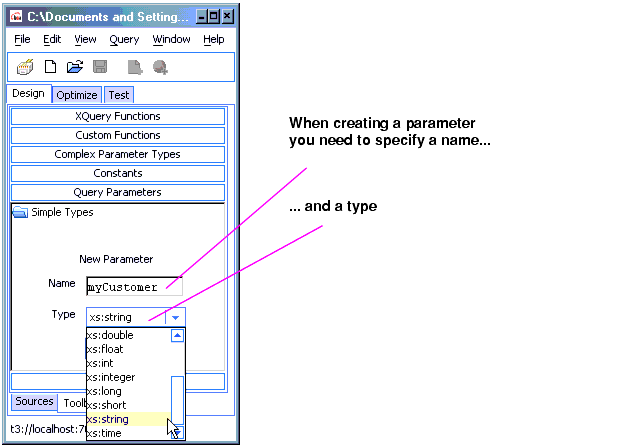Screen dimensions: 629x447
Task: Expand the Complex Parameter Types section
Action: click(118, 154)
